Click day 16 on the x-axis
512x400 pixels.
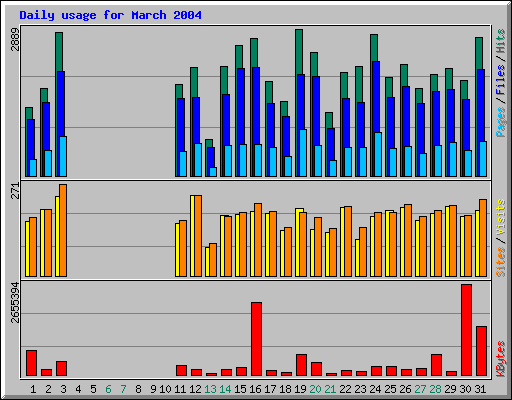click(255, 389)
